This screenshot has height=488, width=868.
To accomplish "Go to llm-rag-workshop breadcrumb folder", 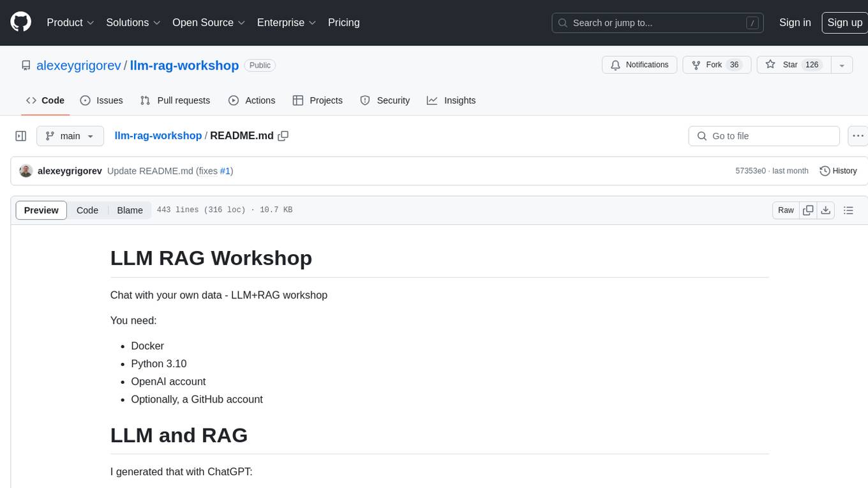I will (x=158, y=135).
